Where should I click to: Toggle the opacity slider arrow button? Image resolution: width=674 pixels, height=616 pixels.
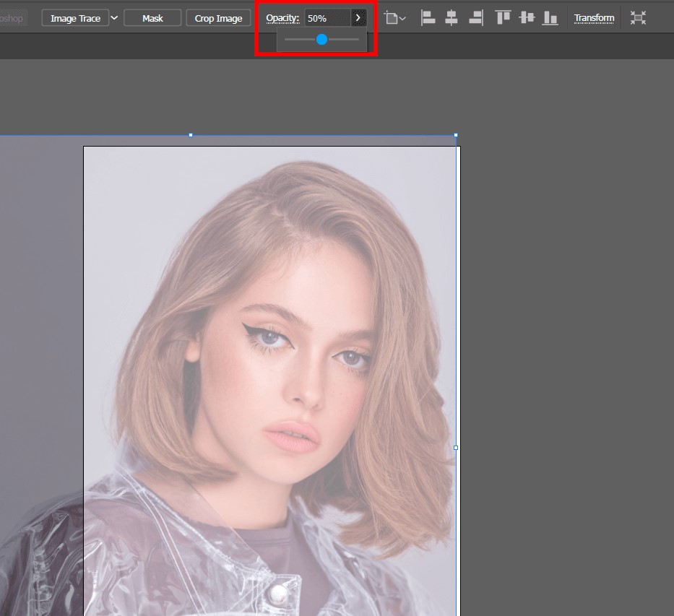(x=358, y=18)
